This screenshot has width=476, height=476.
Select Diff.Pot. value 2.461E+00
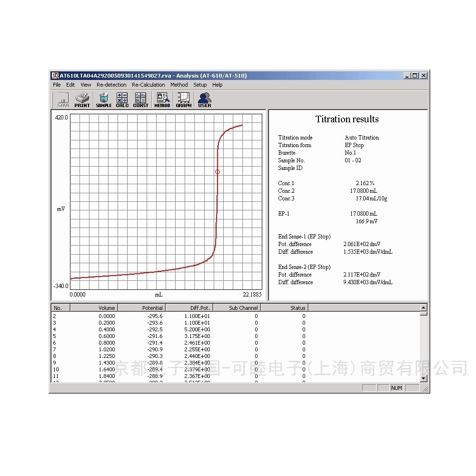click(x=197, y=343)
